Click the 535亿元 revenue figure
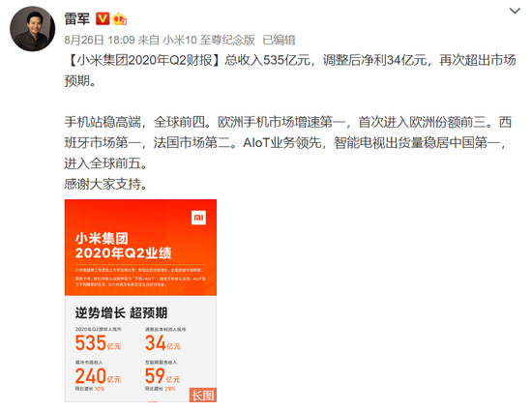The image size is (532, 412). click(x=98, y=342)
